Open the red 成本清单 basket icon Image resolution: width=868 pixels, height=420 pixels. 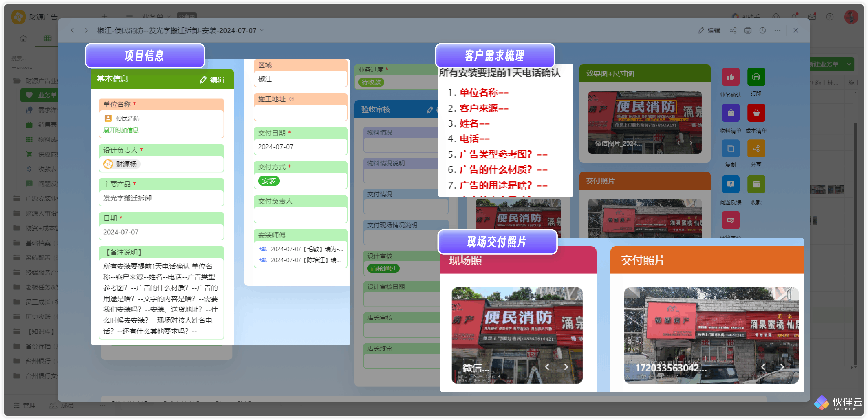(756, 113)
